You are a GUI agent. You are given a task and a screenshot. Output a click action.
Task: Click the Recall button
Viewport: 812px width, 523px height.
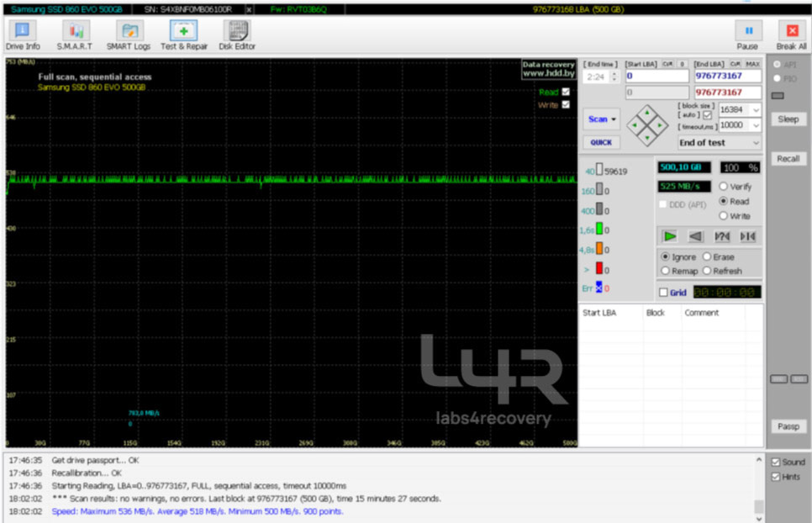[x=788, y=159]
